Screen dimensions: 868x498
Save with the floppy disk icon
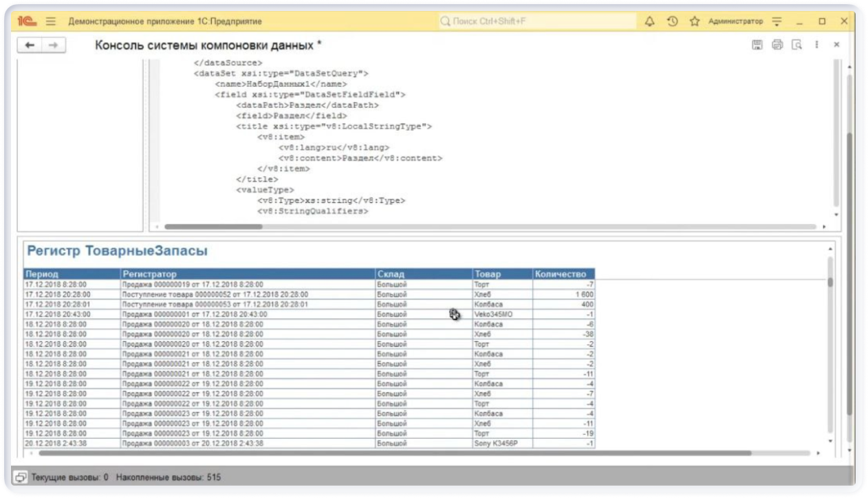click(x=757, y=45)
